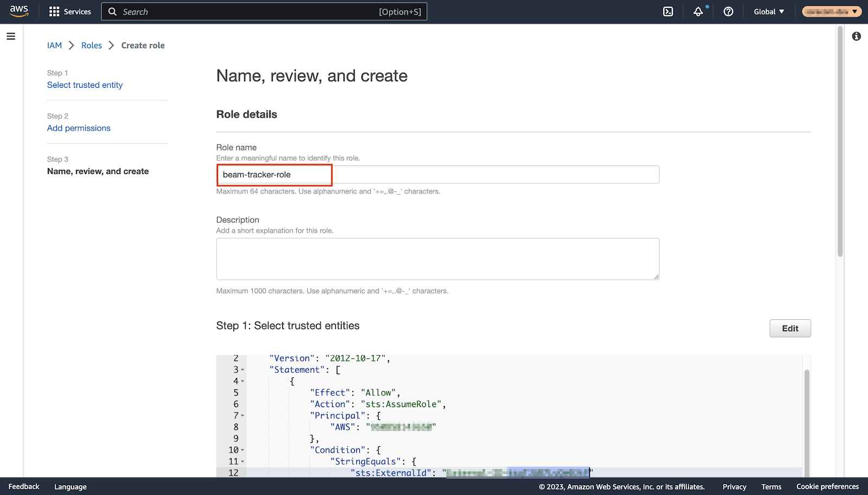Screen dimensions: 868x495
Task: Open the Global region dropdown
Action: tap(768, 11)
